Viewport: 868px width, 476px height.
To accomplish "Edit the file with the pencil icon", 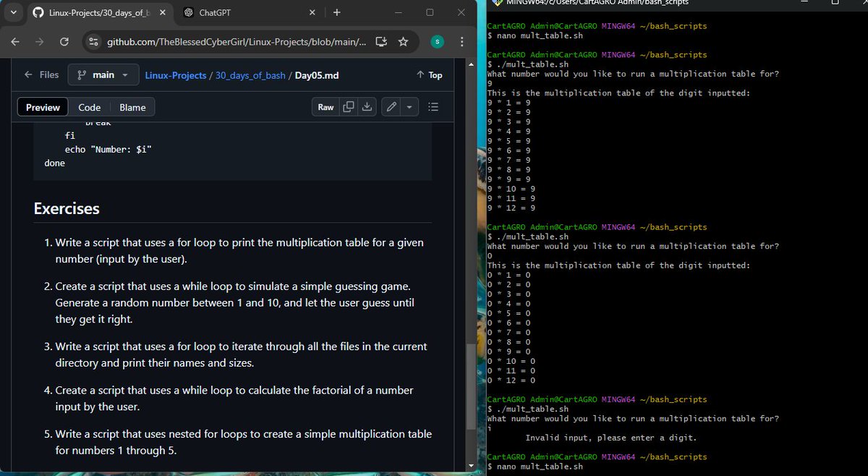I will 391,107.
